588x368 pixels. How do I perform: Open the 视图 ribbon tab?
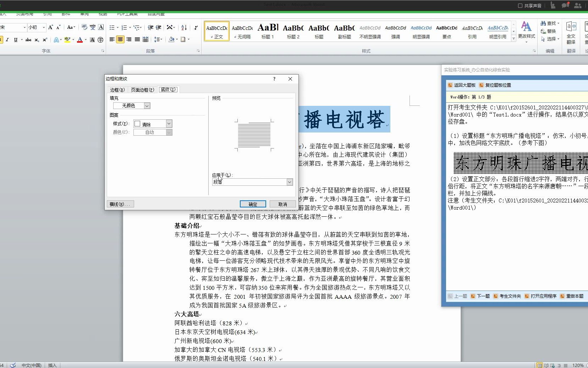(103, 14)
